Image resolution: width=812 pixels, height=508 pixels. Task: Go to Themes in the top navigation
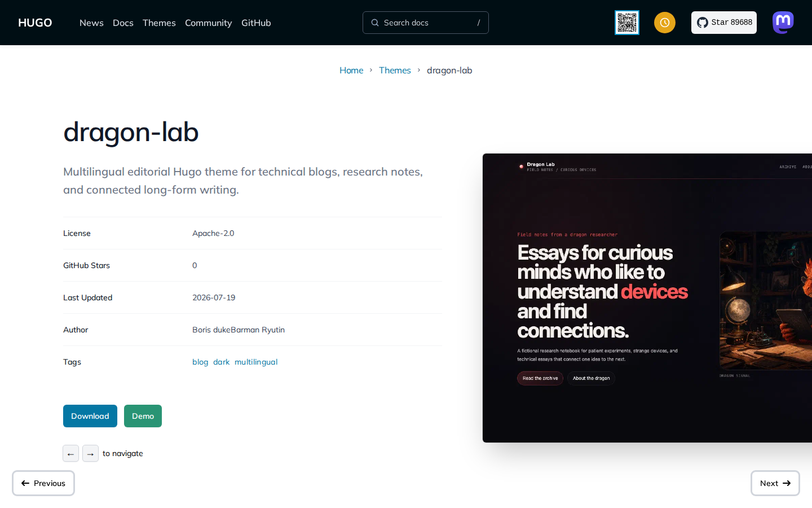(159, 23)
